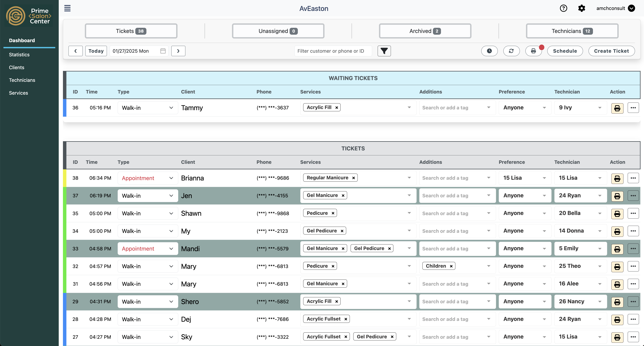Viewport: 644px width, 346px height.
Task: Click the clock history icon button
Action: tap(489, 51)
